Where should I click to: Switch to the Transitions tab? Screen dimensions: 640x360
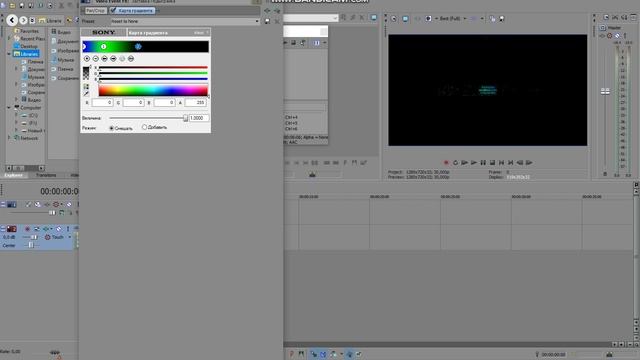(46, 175)
